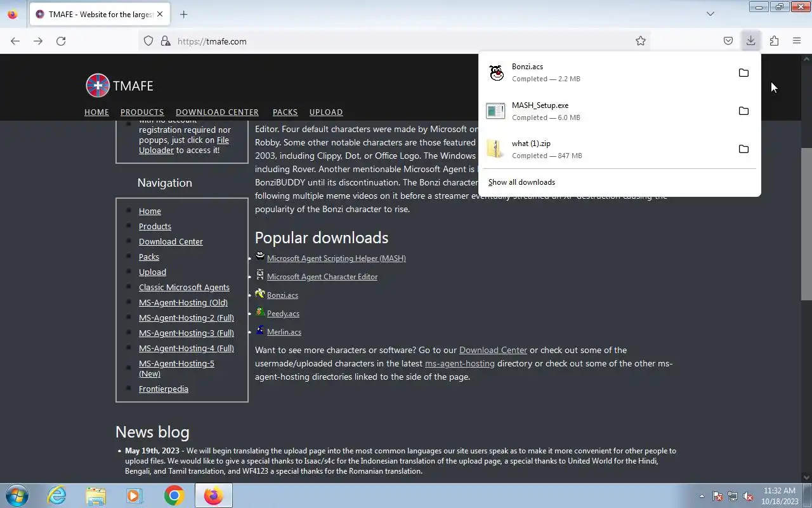Viewport: 812px width, 508px height.
Task: Click the TMAFE logo
Action: point(119,86)
